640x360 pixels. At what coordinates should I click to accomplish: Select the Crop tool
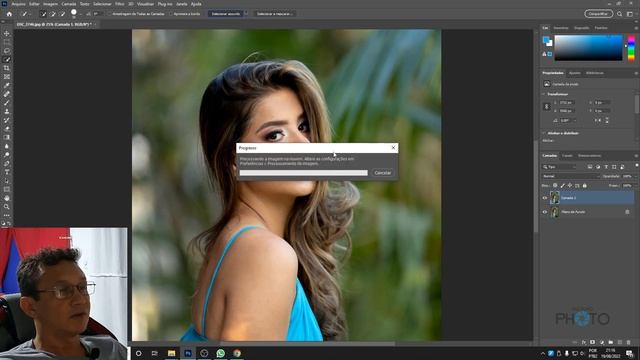[7, 68]
